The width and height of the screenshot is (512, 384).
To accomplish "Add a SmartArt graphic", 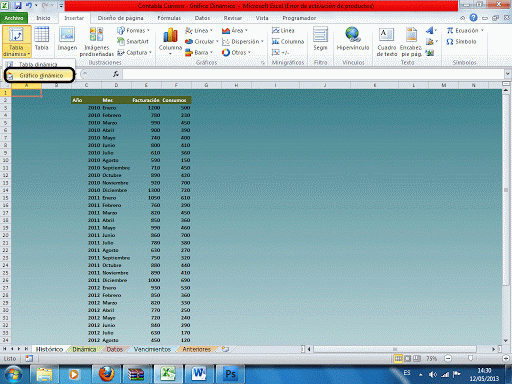I will tap(133, 41).
